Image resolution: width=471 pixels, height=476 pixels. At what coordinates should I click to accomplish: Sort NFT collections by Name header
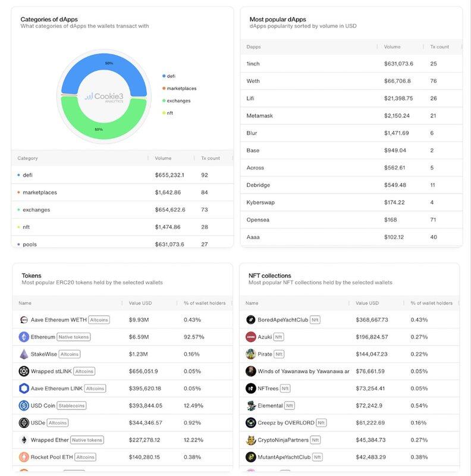tap(252, 303)
